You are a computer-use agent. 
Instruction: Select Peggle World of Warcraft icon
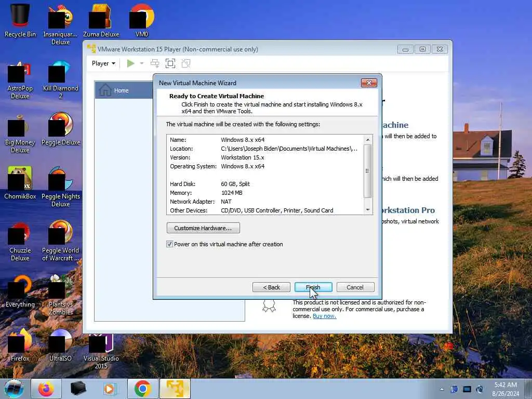click(60, 242)
